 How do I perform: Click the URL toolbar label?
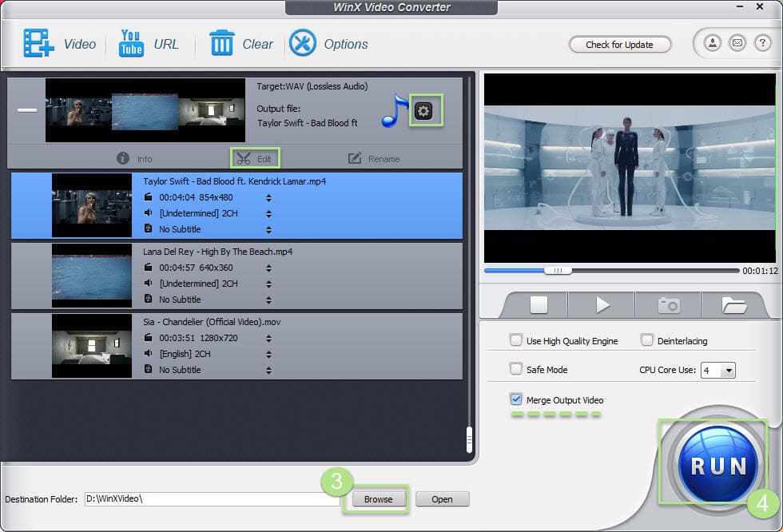[166, 44]
